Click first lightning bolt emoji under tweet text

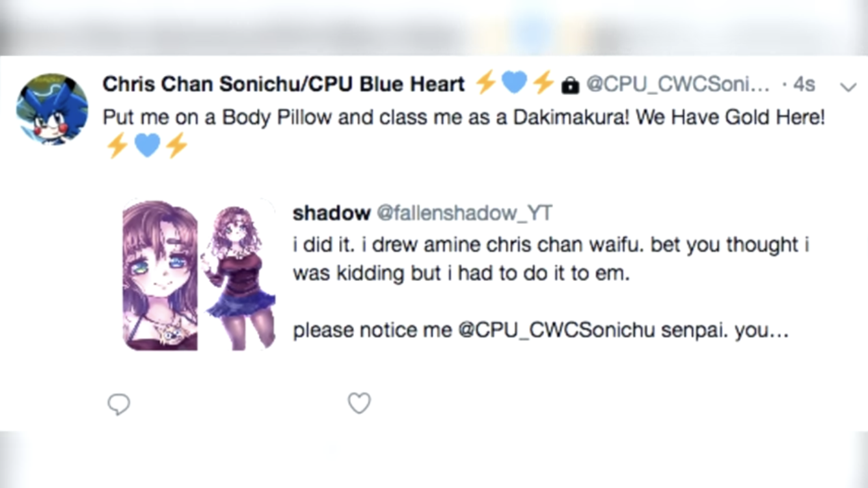[x=117, y=146]
